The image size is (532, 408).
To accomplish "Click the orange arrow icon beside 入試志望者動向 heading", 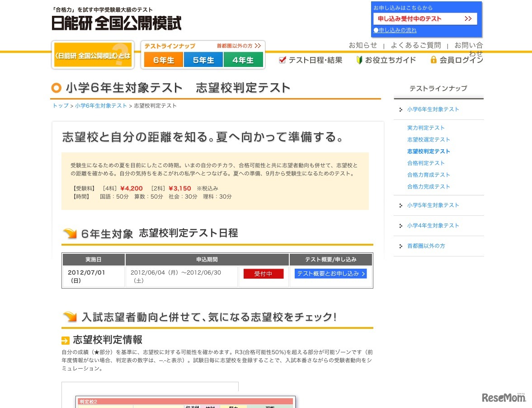I will [x=69, y=317].
